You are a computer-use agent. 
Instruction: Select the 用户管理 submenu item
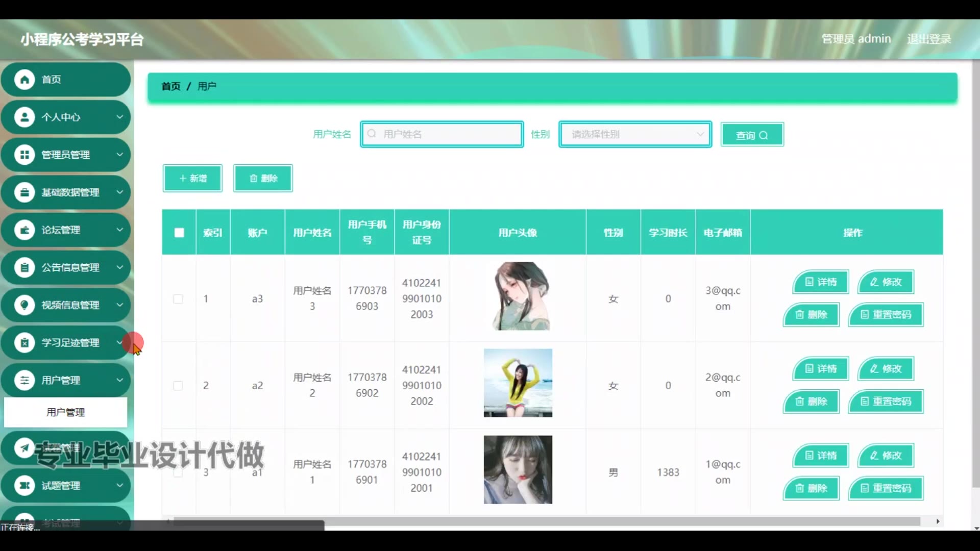tap(65, 412)
